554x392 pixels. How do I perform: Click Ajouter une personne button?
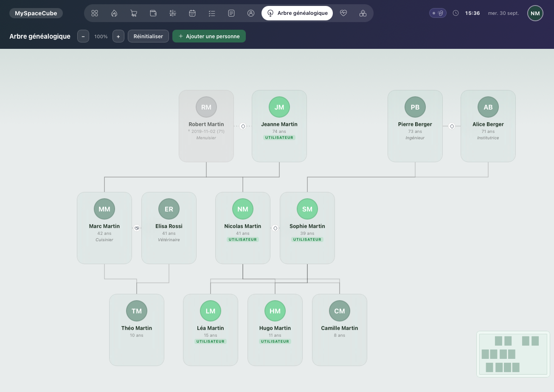(x=209, y=37)
